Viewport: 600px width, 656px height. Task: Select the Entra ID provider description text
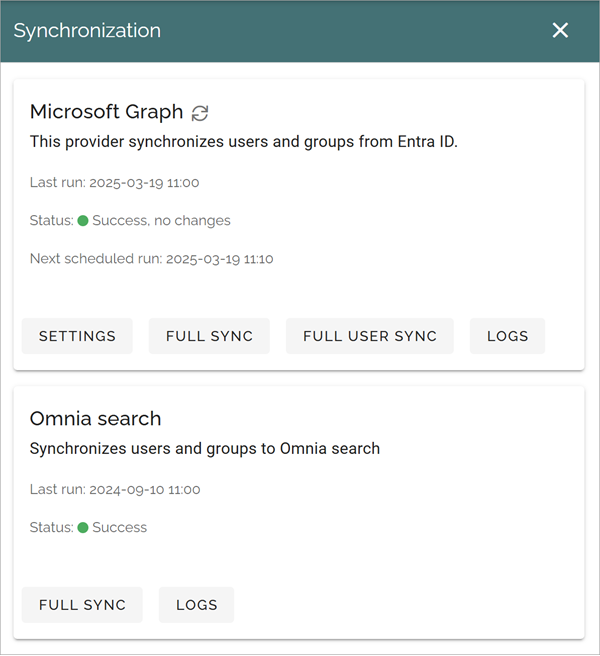[244, 142]
